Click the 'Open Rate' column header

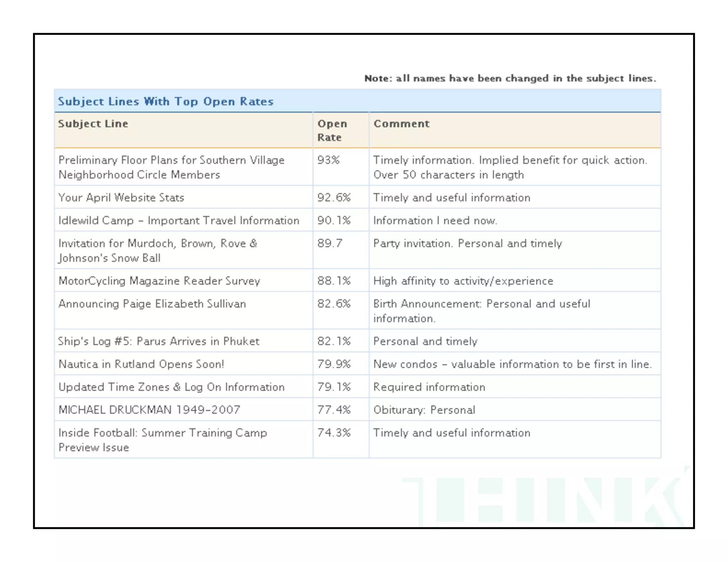pyautogui.click(x=332, y=130)
